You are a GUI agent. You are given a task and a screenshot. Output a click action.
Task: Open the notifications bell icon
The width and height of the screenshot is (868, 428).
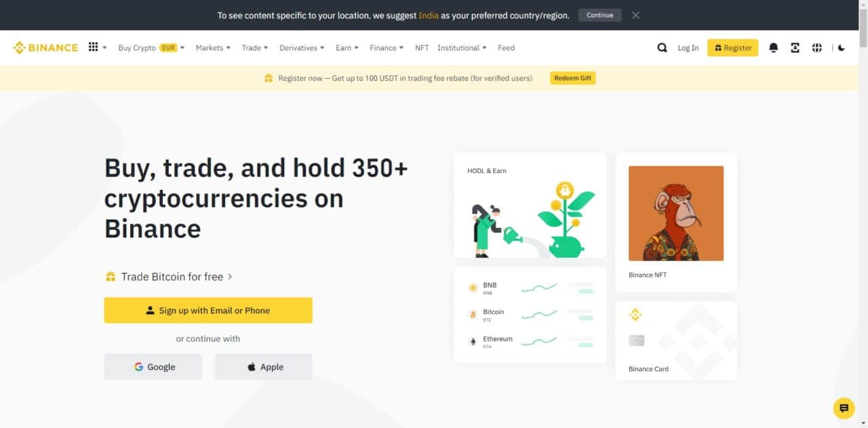click(773, 47)
